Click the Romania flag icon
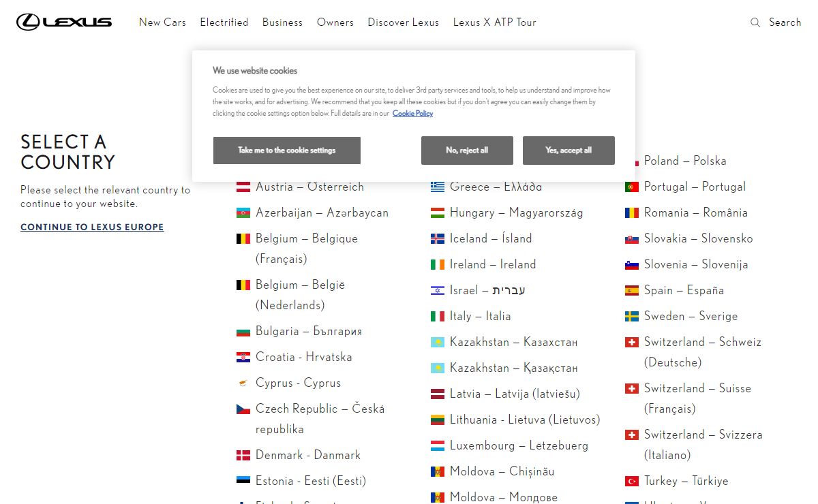The width and height of the screenshot is (818, 504). click(632, 212)
